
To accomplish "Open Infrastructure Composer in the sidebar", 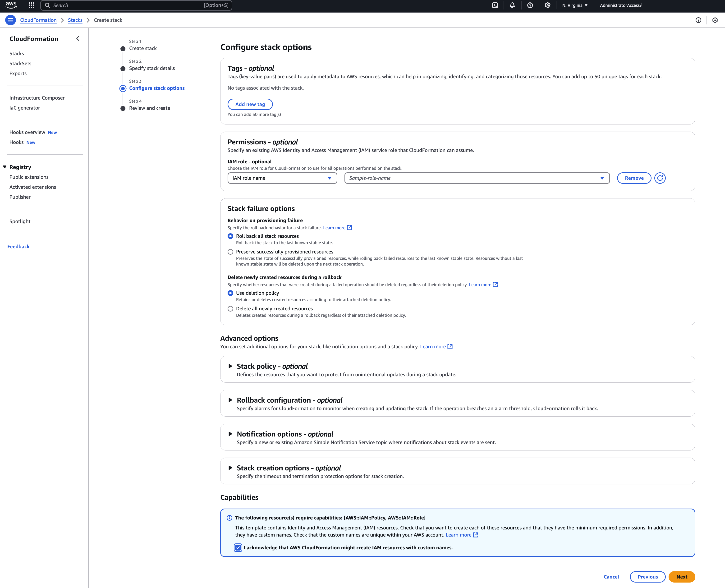I will click(x=37, y=97).
